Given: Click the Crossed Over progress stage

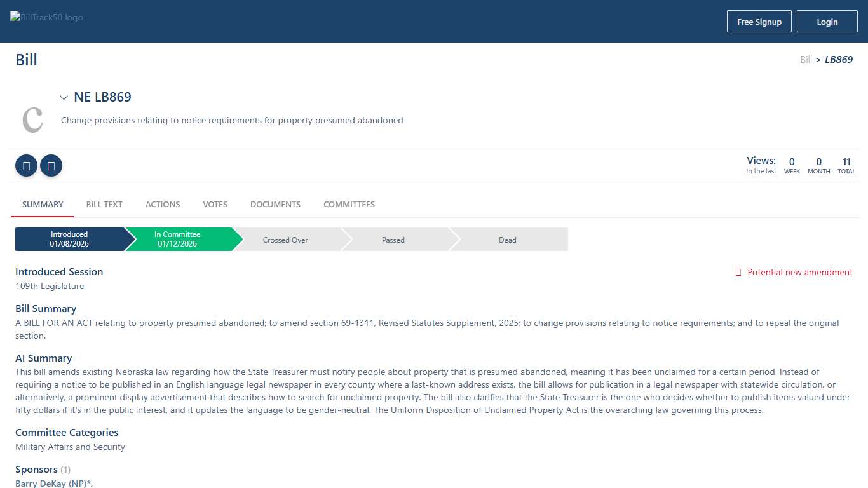Looking at the screenshot, I should coord(285,240).
